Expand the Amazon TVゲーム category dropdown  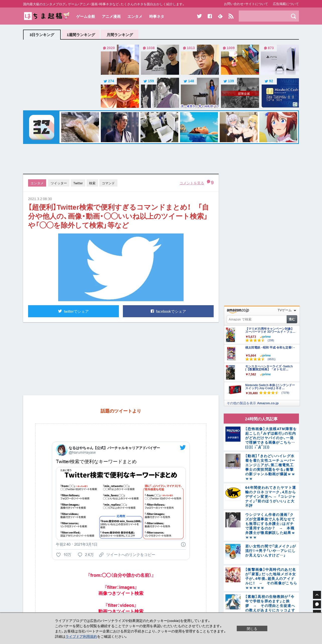(x=287, y=310)
